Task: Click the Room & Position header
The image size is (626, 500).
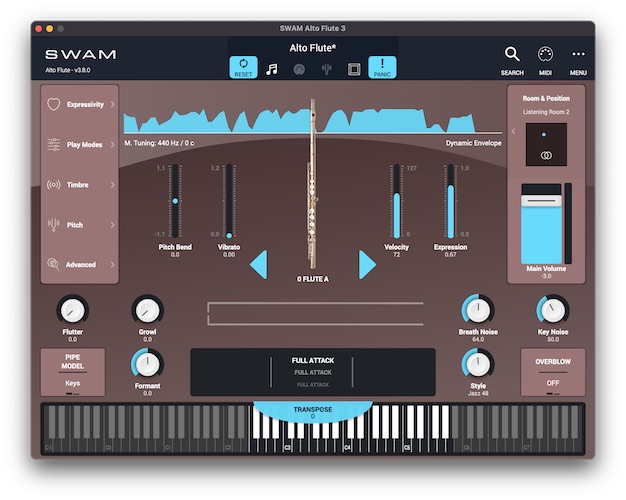Action: click(x=546, y=98)
